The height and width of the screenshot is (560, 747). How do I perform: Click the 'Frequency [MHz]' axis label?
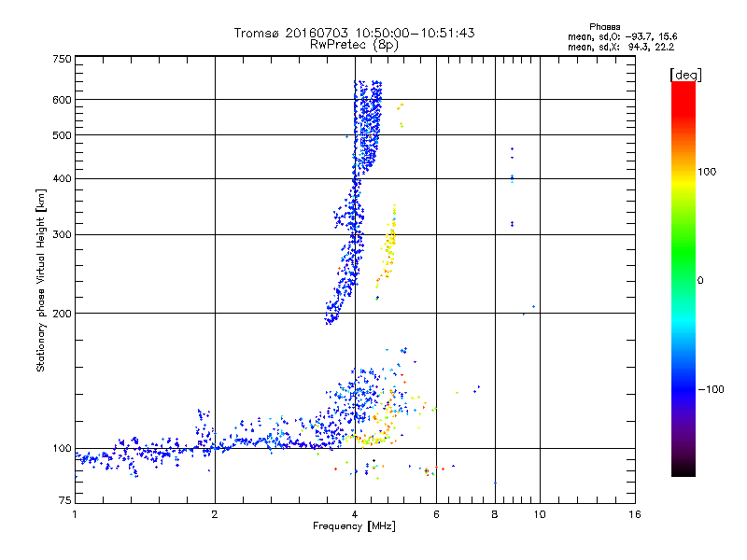click(x=354, y=526)
